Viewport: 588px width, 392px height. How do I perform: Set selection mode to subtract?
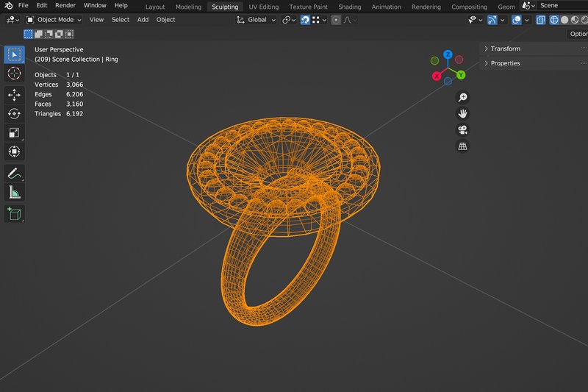49,34
